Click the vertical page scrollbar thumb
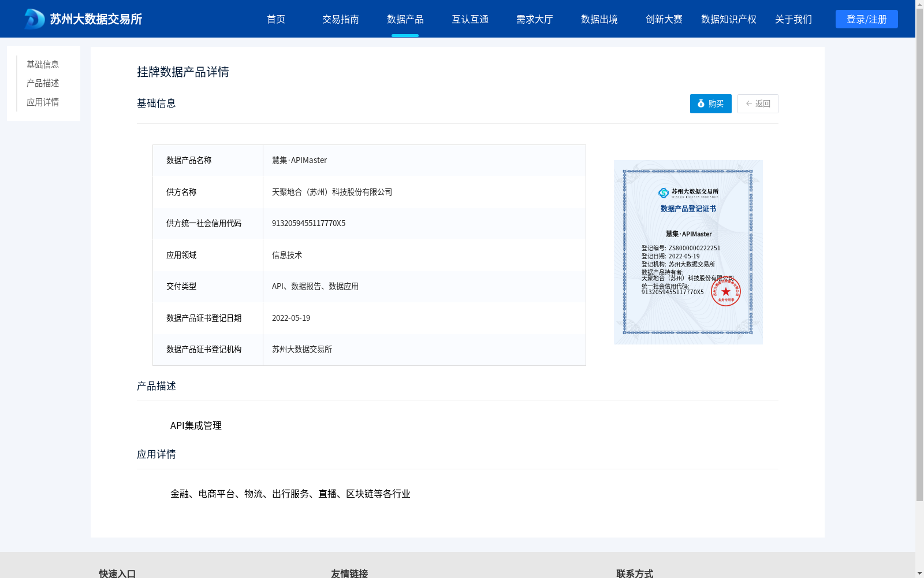 point(919,255)
